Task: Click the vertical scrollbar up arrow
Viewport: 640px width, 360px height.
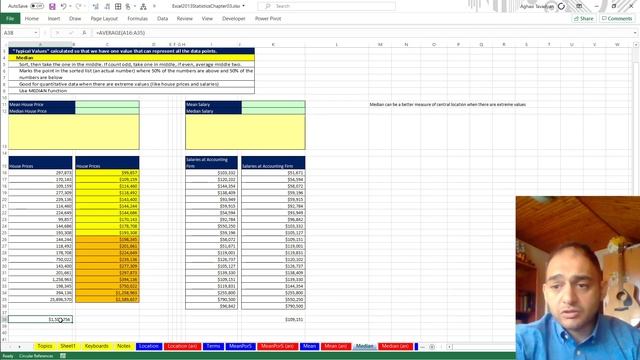Action: [636, 44]
